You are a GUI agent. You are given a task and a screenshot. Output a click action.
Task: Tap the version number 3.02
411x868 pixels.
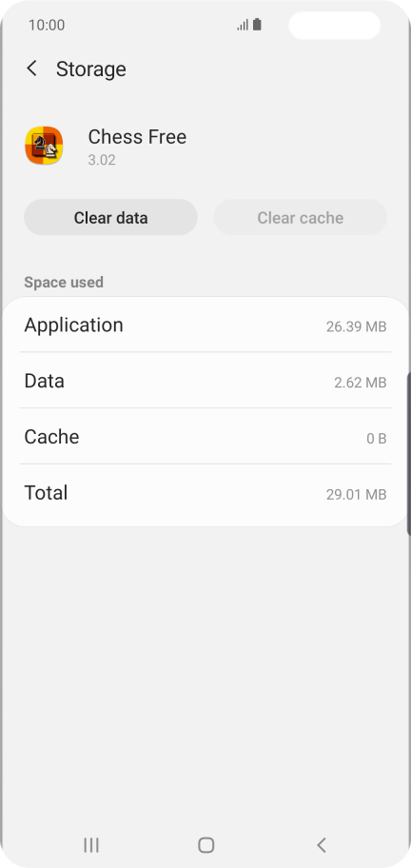[102, 160]
